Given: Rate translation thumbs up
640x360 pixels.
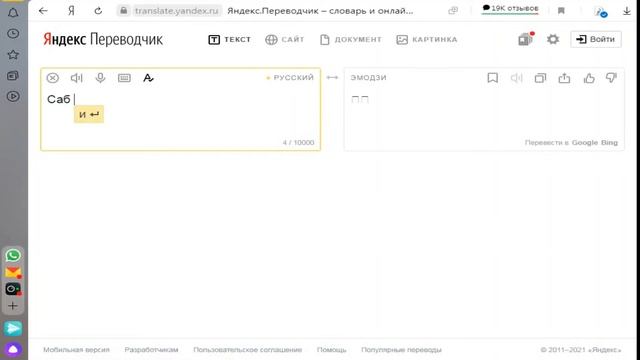Looking at the screenshot, I should click(x=589, y=78).
